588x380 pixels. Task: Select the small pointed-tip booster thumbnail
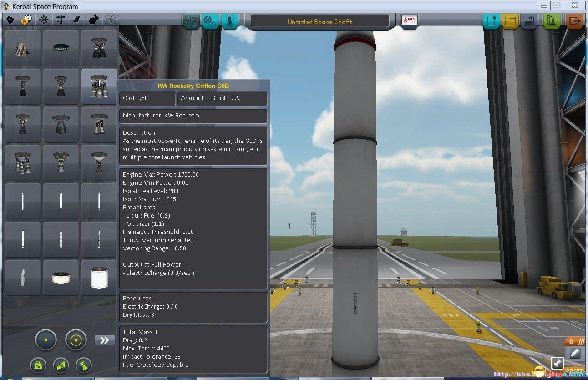99,239
